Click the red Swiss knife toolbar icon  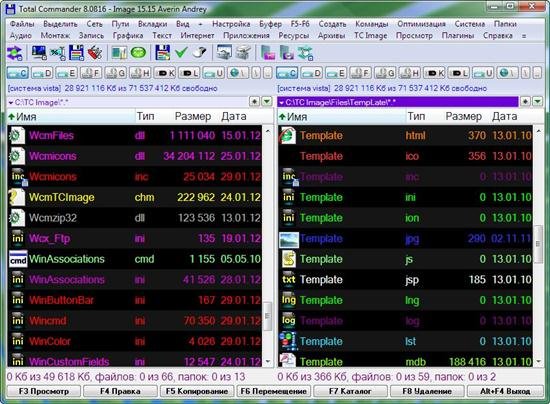[x=95, y=53]
